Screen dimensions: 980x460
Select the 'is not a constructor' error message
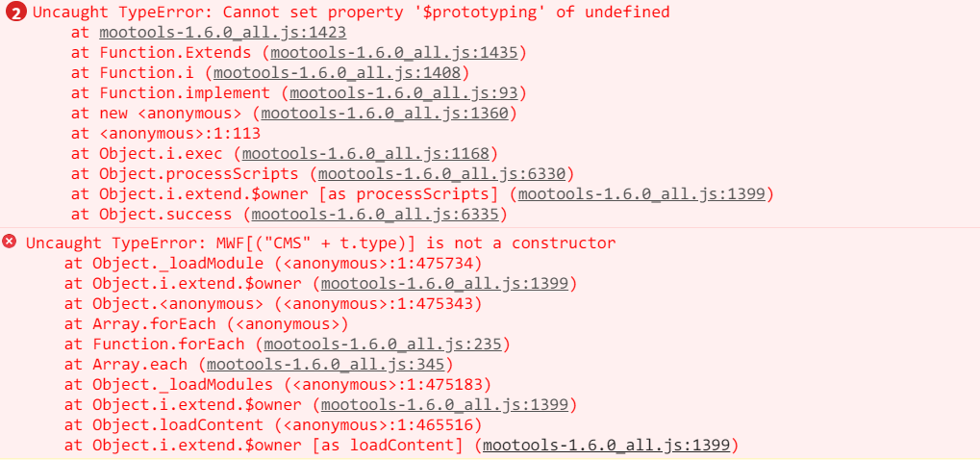click(x=320, y=243)
